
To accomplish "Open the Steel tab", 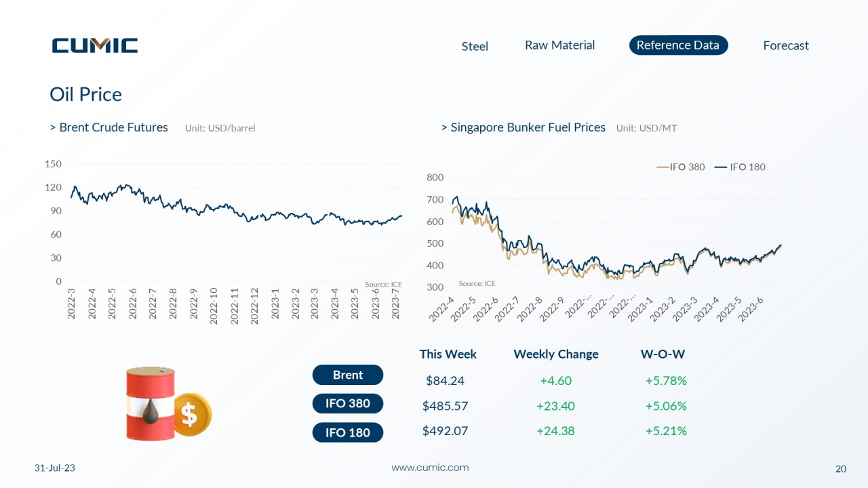I will pos(475,46).
